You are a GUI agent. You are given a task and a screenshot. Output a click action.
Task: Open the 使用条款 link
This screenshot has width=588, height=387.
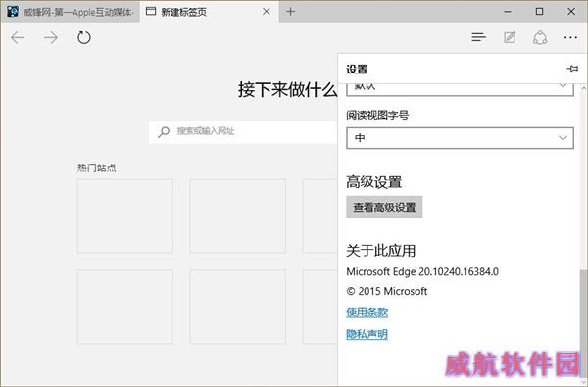pyautogui.click(x=367, y=312)
